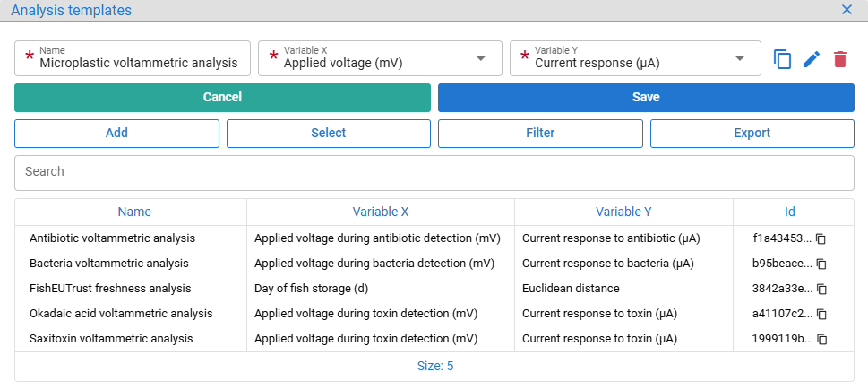Focus the Search input field
This screenshot has width=868, height=390.
click(x=434, y=173)
